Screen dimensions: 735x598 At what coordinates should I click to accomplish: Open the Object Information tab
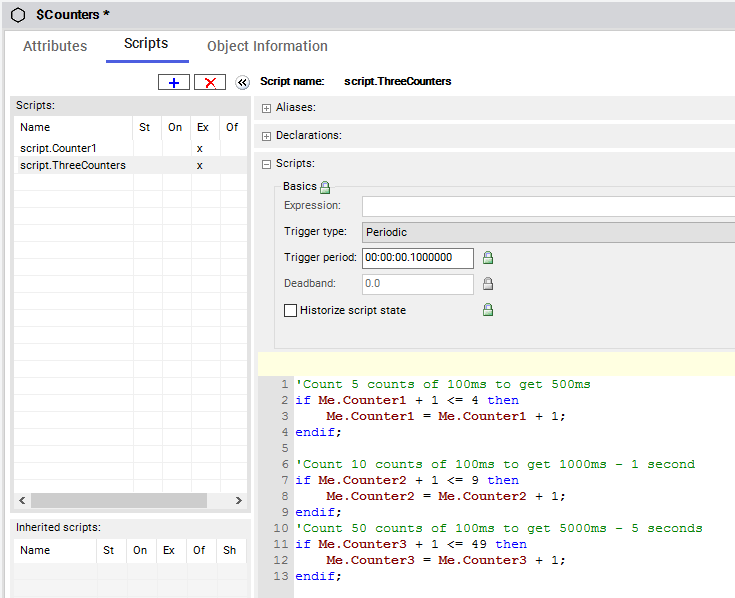click(267, 46)
